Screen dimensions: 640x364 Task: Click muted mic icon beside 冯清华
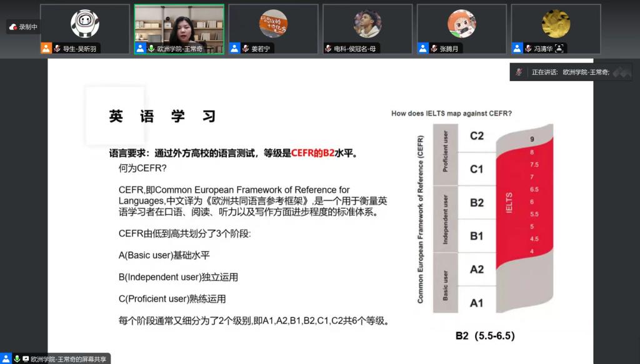coord(528,48)
